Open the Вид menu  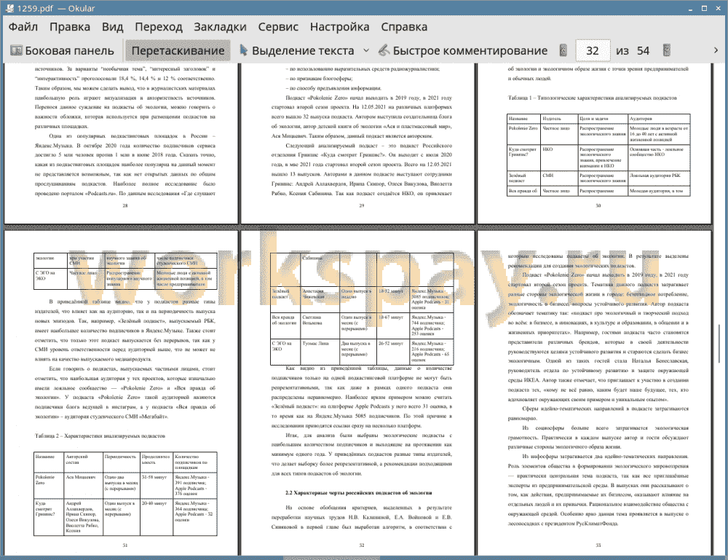tap(112, 27)
